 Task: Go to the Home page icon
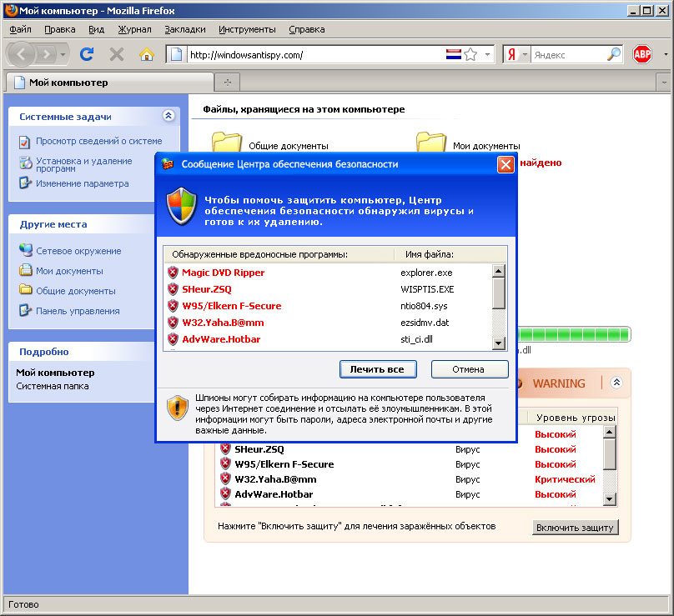point(147,54)
